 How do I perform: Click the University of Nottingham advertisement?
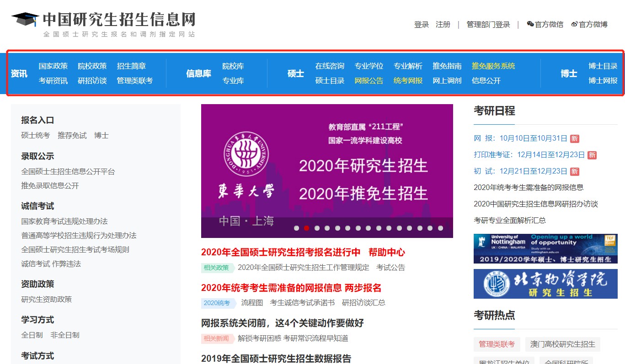point(545,248)
